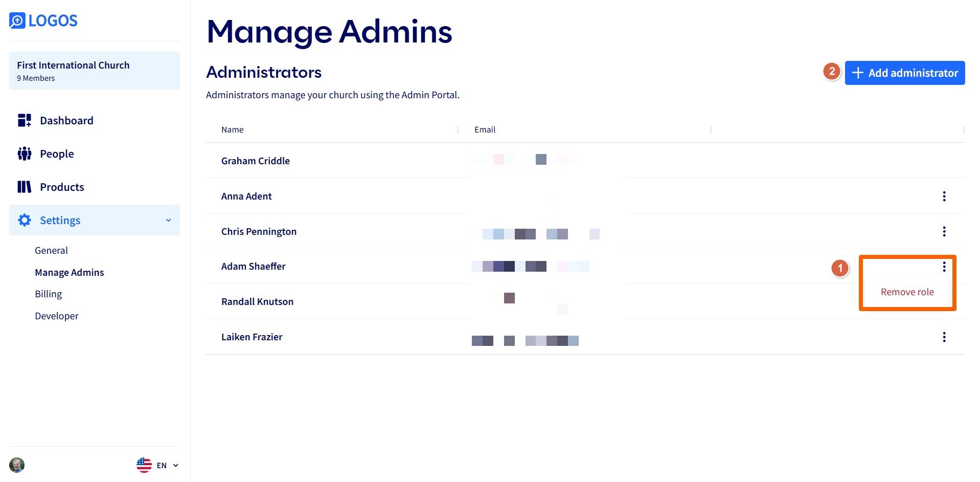Viewport: 980px width, 482px height.
Task: Click the Products books icon
Action: 24,187
